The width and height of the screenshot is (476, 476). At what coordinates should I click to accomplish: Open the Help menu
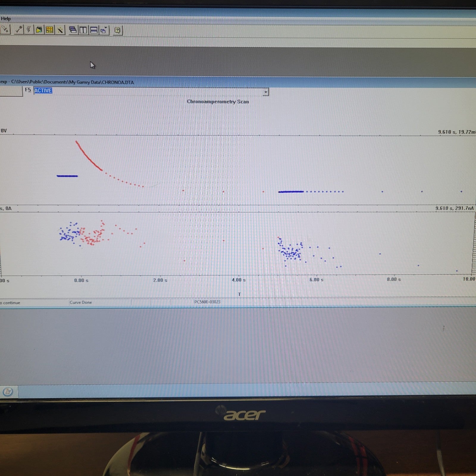tap(6, 19)
